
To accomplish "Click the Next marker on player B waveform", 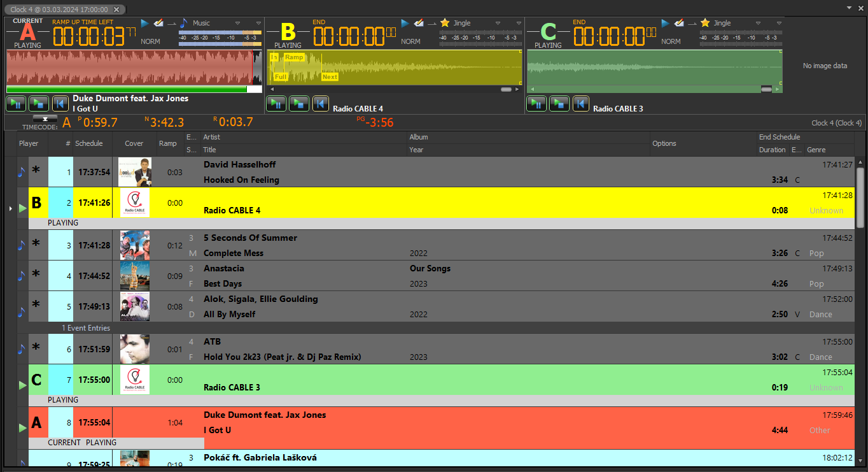I will (x=330, y=77).
